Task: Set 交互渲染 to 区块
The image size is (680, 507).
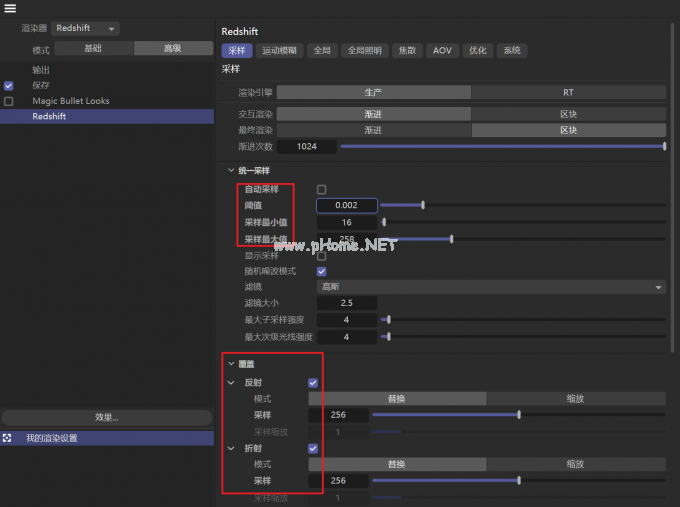Action: point(568,114)
